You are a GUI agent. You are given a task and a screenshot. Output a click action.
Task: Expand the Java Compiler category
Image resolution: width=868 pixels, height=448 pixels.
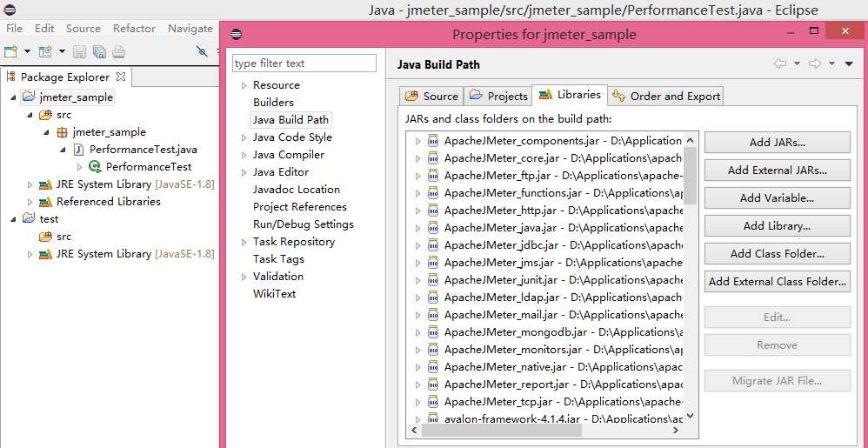tap(244, 155)
